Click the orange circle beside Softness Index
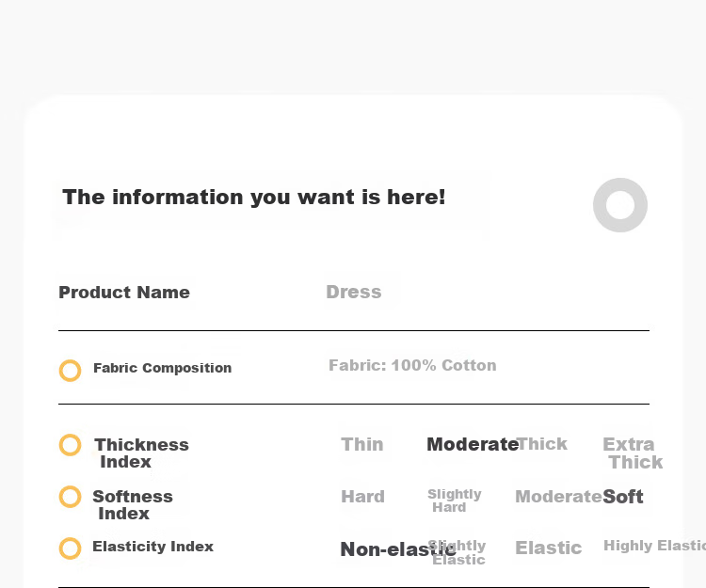 click(71, 497)
